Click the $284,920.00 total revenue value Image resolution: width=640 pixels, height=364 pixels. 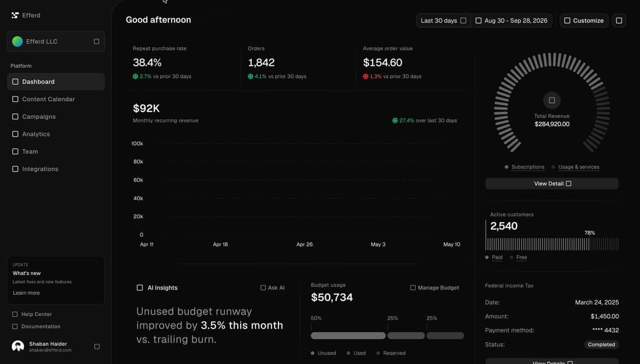tap(552, 124)
